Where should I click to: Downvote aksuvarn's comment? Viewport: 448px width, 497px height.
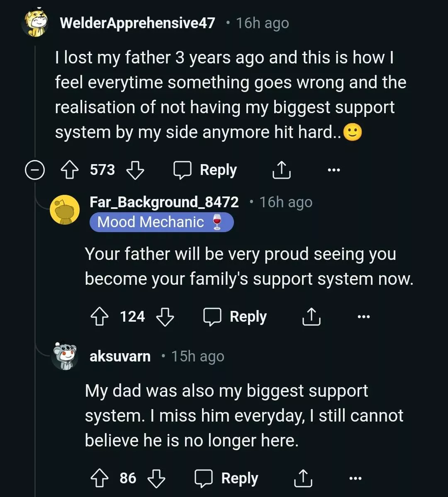pyautogui.click(x=156, y=478)
